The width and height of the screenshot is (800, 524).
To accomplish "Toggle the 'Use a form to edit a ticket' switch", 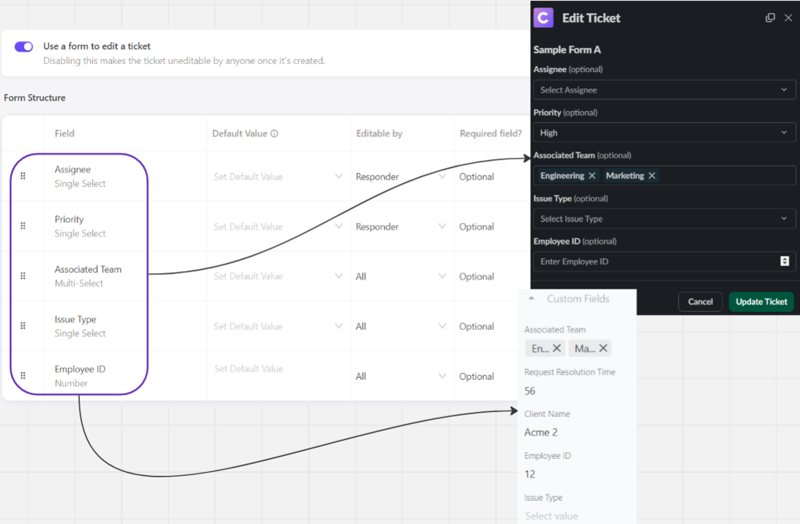I will (24, 47).
